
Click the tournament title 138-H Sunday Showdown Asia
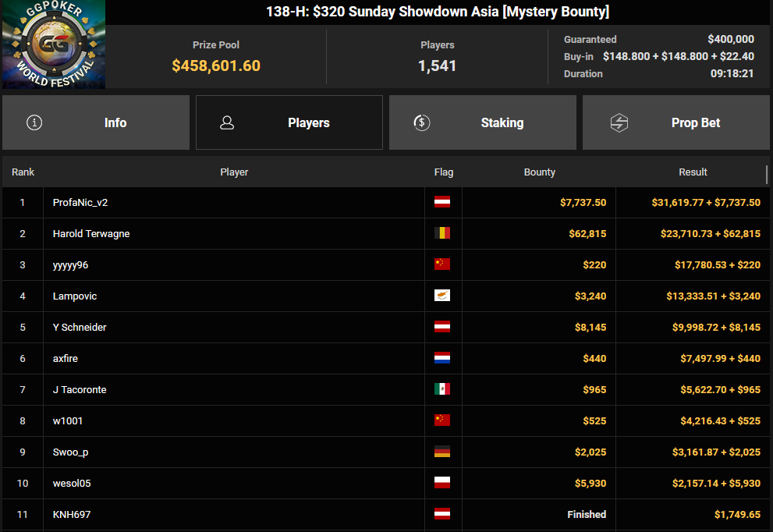click(x=438, y=12)
